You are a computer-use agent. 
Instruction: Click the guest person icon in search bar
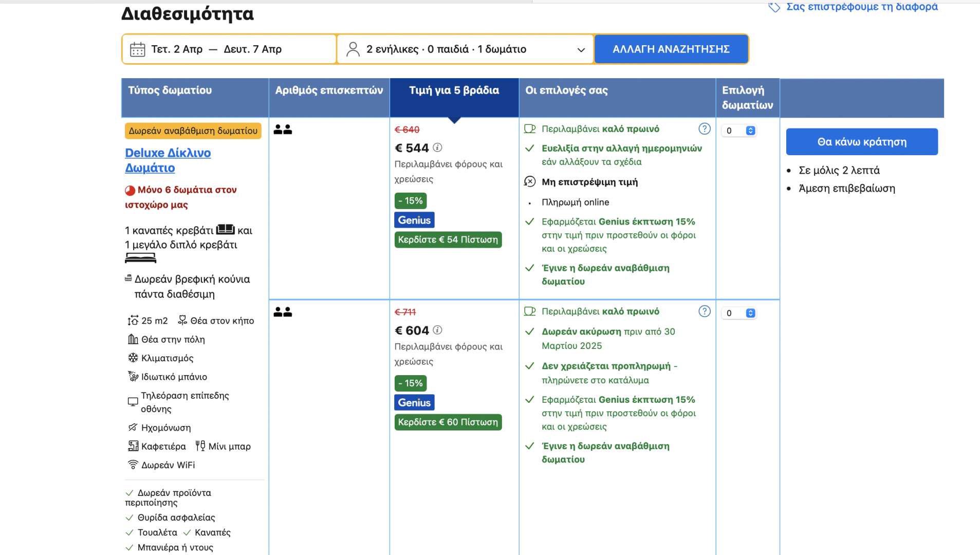[x=353, y=49]
